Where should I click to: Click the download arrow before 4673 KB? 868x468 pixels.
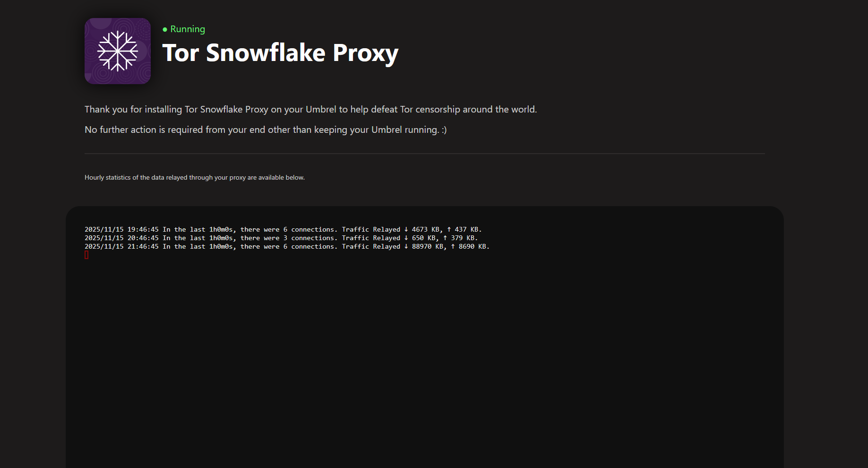[x=406, y=229]
